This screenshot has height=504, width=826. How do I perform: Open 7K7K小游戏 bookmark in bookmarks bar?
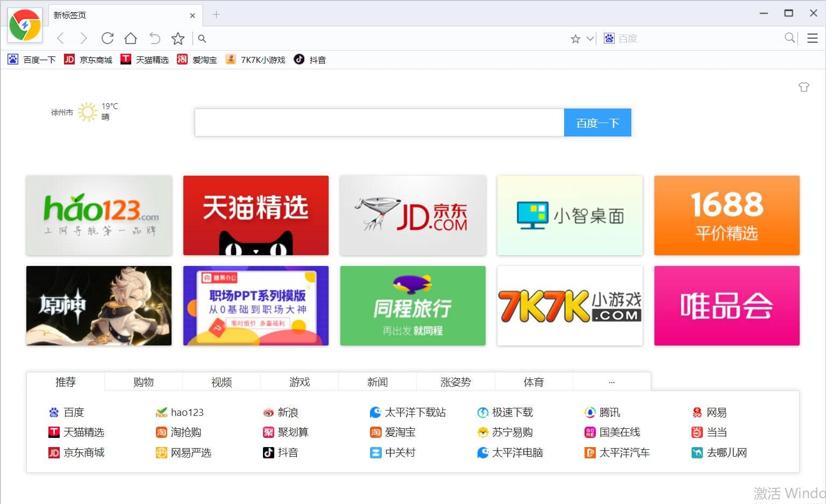[x=255, y=60]
